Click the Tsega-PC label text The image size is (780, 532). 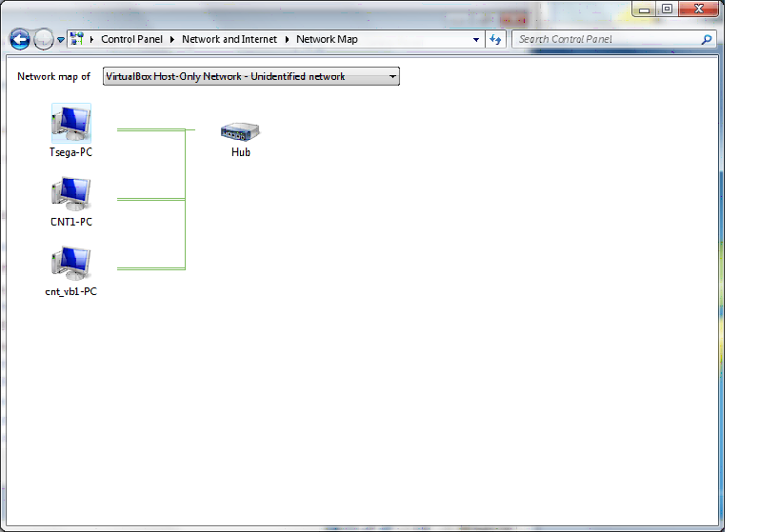[70, 152]
